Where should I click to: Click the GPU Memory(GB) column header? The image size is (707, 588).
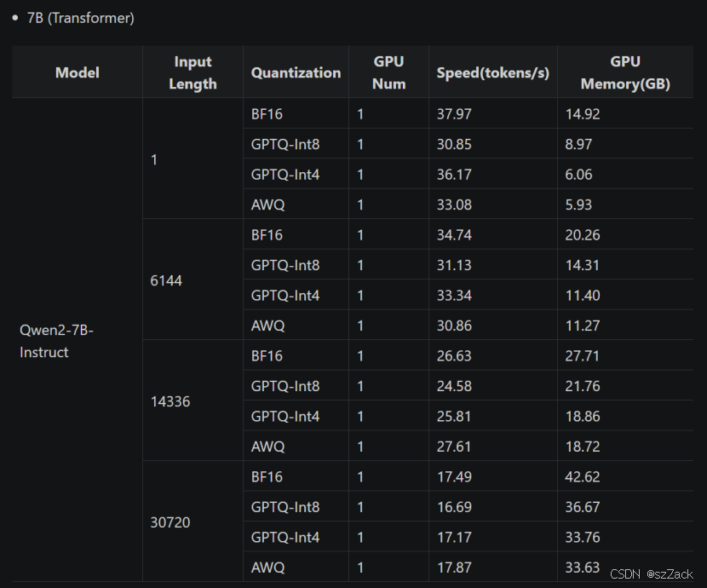(x=625, y=72)
